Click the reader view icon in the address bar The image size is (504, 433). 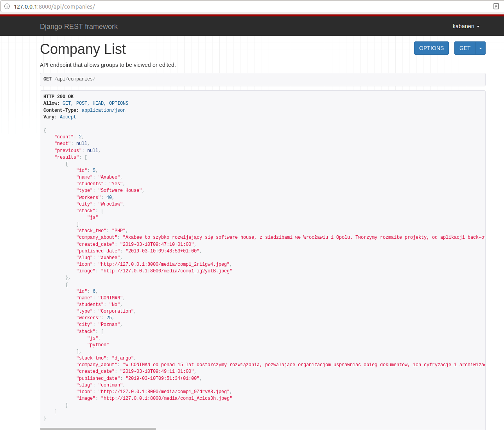(496, 6)
